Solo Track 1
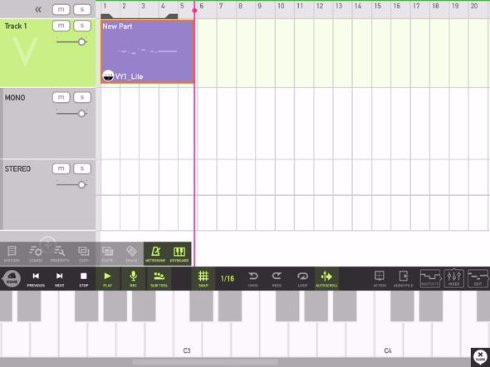This screenshot has height=367, width=490. [x=82, y=26]
